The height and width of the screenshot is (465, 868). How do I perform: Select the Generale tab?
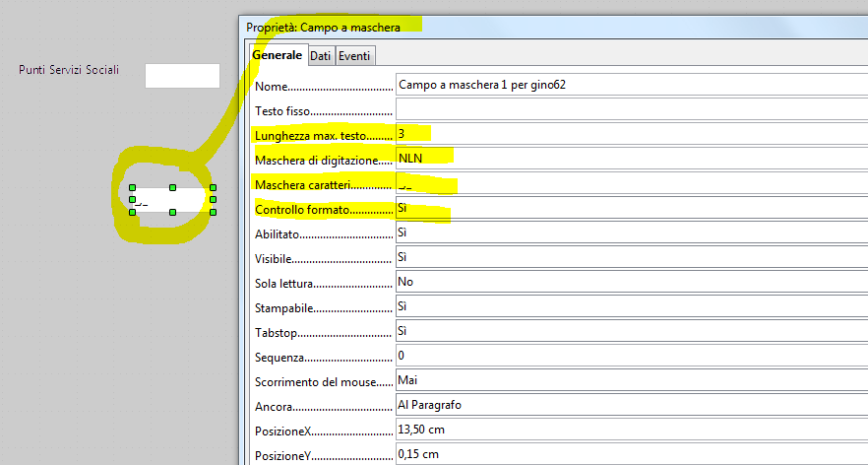pos(277,56)
